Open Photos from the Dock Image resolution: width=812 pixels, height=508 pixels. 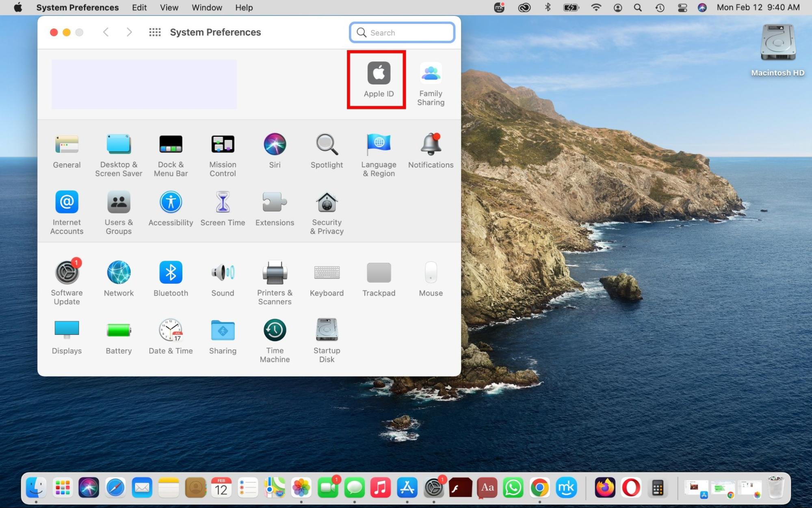click(x=301, y=487)
